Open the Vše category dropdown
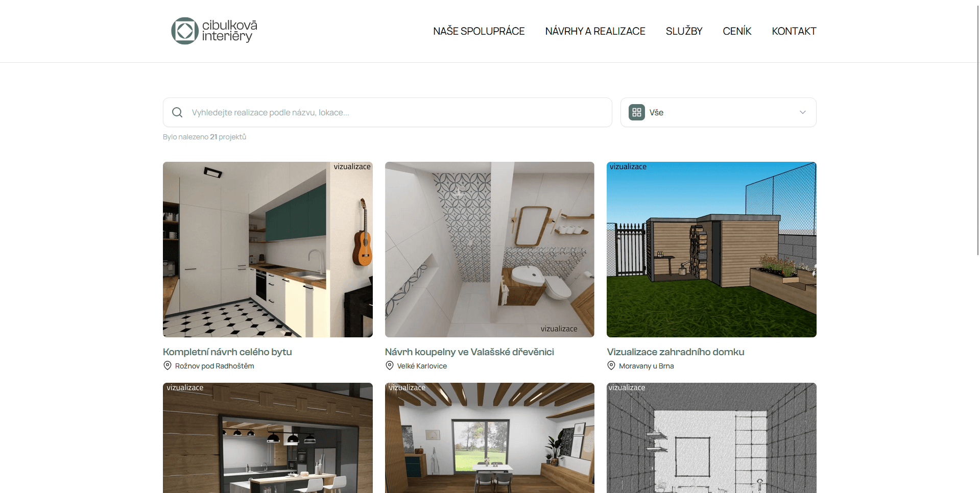This screenshot has height=493, width=980. [718, 112]
